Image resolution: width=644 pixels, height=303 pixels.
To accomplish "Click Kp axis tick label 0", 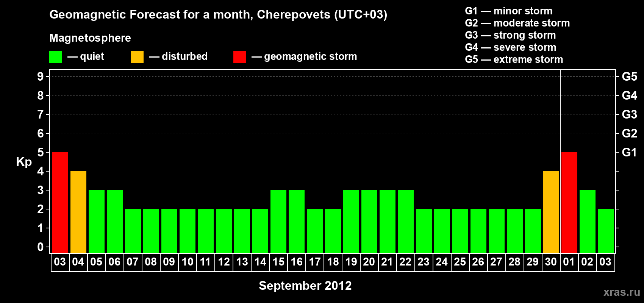I will click(x=41, y=247).
